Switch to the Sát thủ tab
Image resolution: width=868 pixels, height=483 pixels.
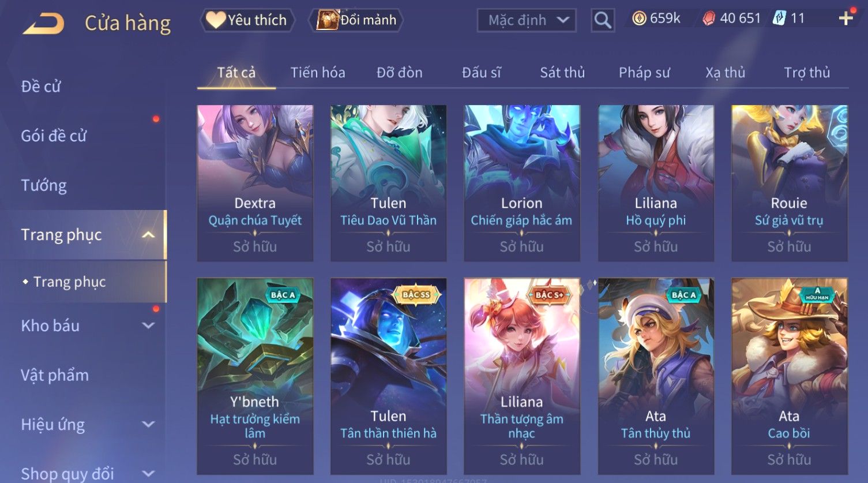(562, 73)
